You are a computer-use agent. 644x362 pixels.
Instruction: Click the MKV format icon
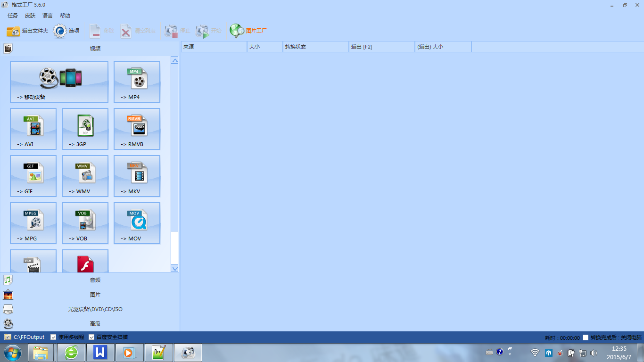[x=137, y=175]
